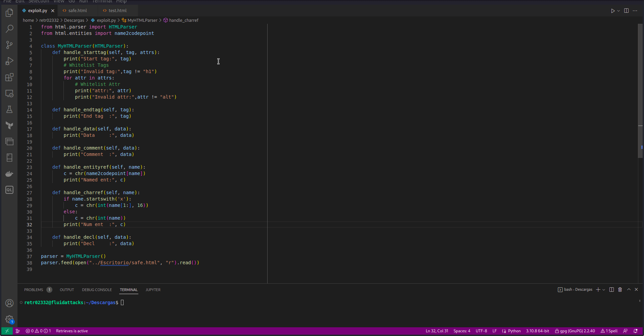Click Retrieves is active status text
This screenshot has height=336, width=644.
point(72,331)
